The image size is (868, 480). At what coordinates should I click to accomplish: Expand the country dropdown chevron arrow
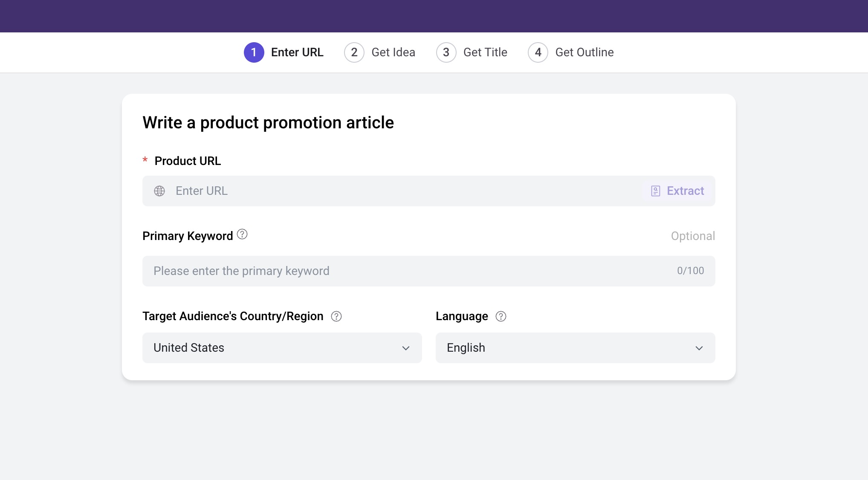(x=406, y=348)
